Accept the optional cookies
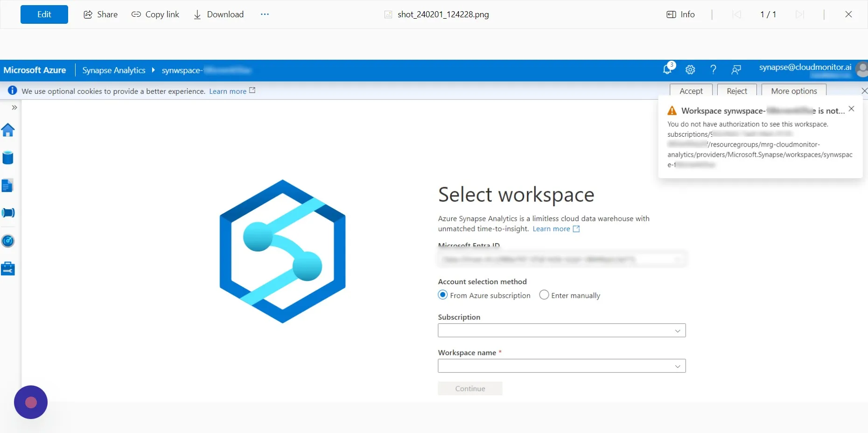Image resolution: width=868 pixels, height=433 pixels. pos(691,91)
